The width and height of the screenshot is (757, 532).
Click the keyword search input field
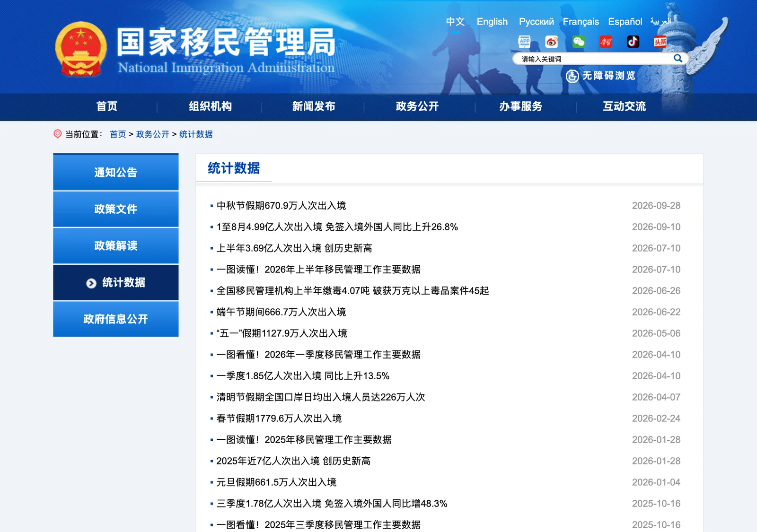point(594,59)
